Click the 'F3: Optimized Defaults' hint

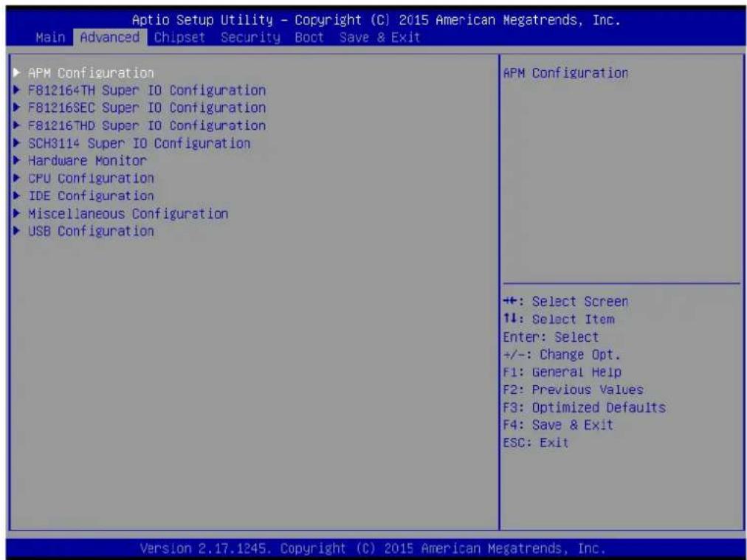pyautogui.click(x=585, y=407)
